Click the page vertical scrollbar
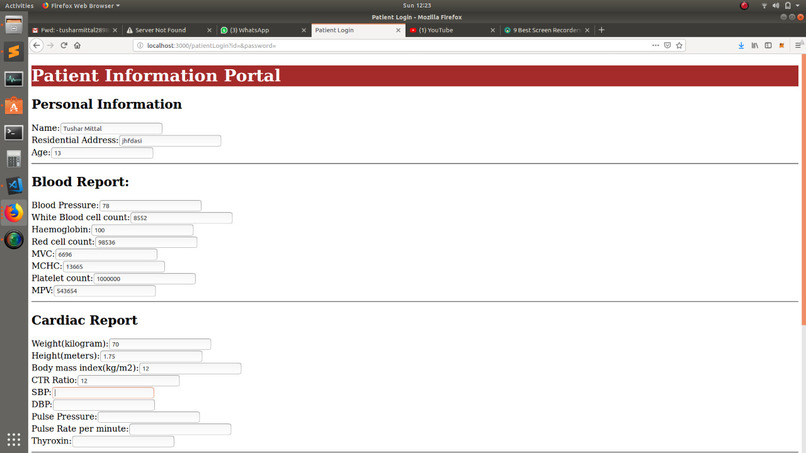The image size is (806, 453). (803, 190)
